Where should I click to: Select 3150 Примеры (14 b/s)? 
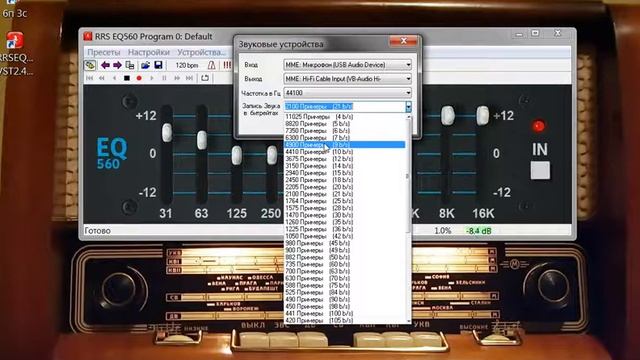(x=344, y=166)
